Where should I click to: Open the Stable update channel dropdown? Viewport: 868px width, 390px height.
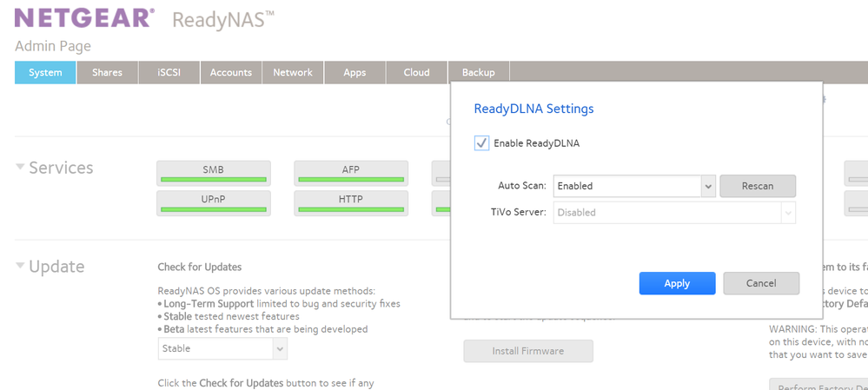[x=222, y=348]
